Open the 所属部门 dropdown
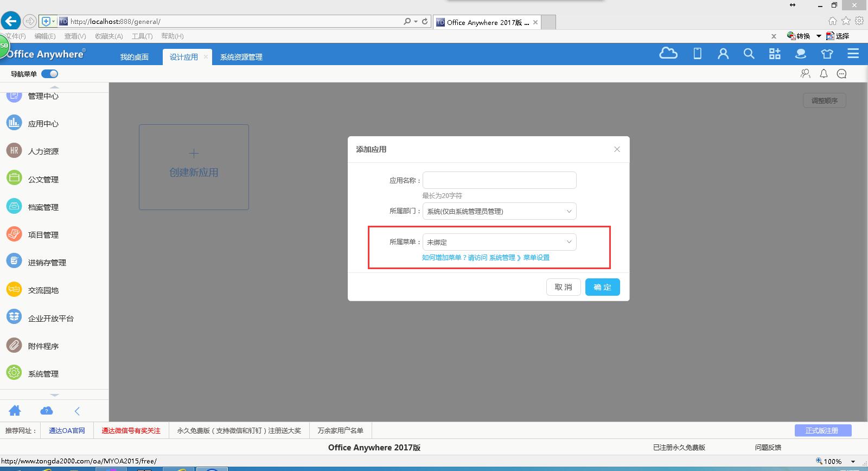The height and width of the screenshot is (471, 868). pyautogui.click(x=499, y=211)
